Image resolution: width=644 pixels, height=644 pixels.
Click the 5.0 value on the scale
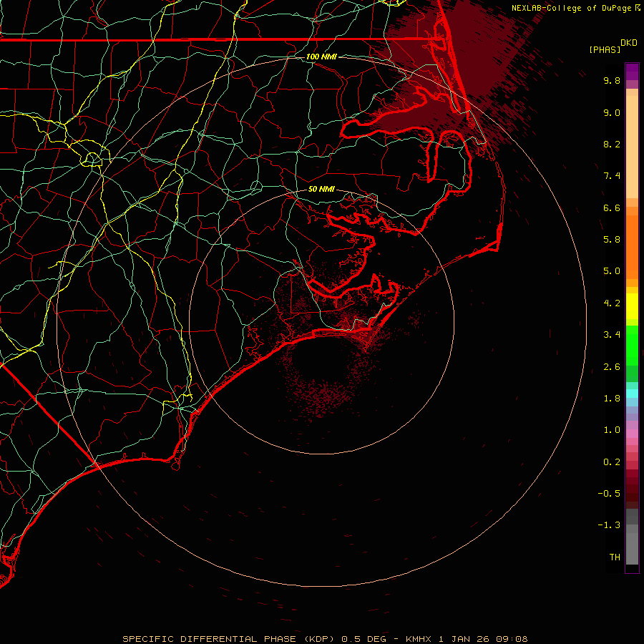612,271
